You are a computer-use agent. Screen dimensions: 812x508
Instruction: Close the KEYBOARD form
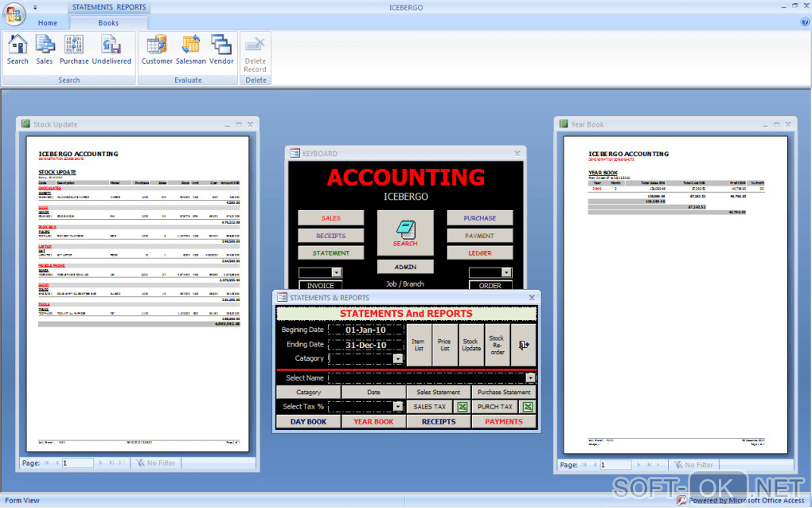pyautogui.click(x=517, y=154)
